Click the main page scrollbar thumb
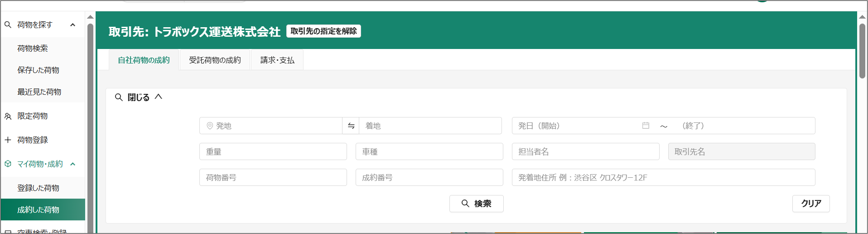The width and height of the screenshot is (868, 234). point(862,51)
